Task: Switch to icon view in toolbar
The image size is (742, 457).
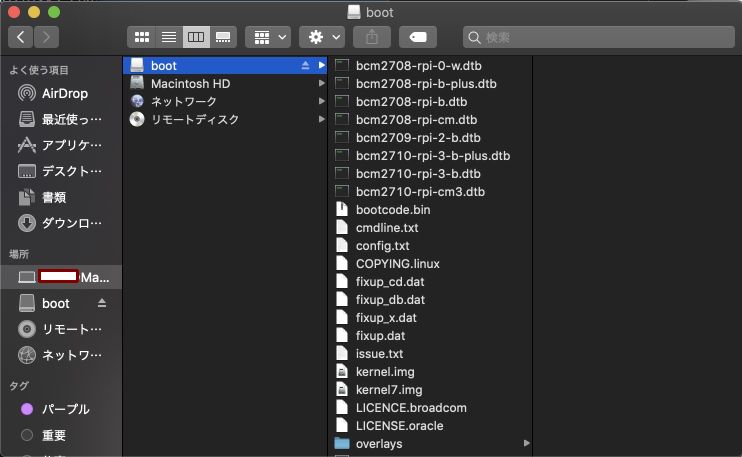Action: coord(141,37)
